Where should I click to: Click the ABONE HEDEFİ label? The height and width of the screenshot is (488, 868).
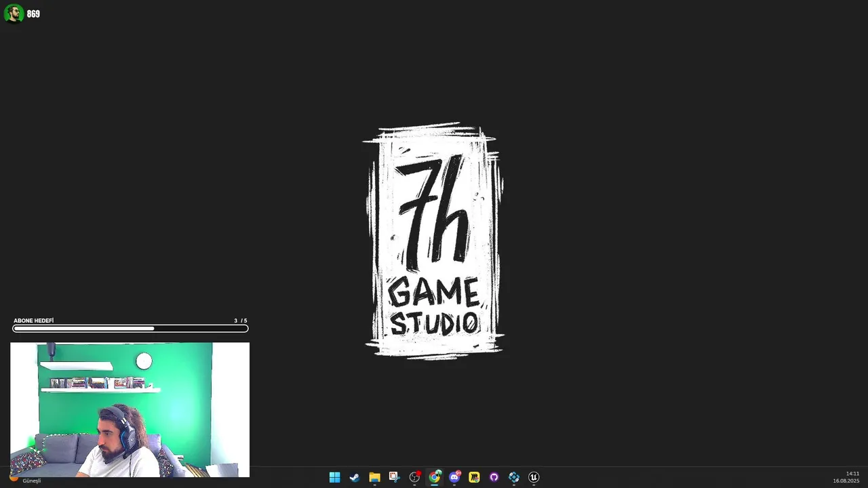34,321
